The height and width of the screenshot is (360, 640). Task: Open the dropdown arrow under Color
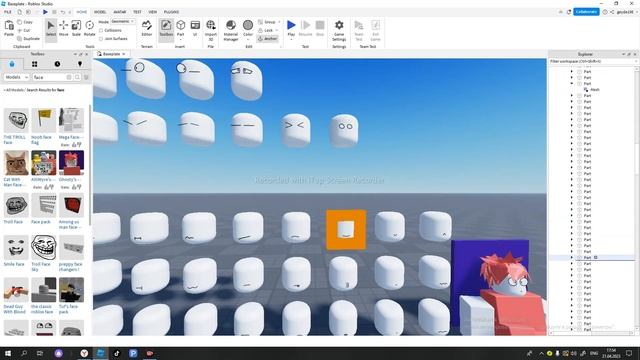click(248, 40)
